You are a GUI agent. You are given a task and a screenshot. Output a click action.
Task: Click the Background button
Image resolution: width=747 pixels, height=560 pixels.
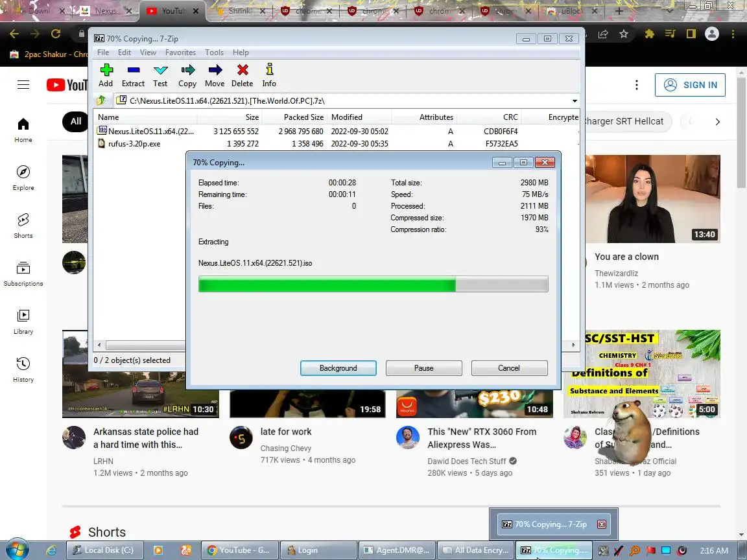click(x=338, y=368)
